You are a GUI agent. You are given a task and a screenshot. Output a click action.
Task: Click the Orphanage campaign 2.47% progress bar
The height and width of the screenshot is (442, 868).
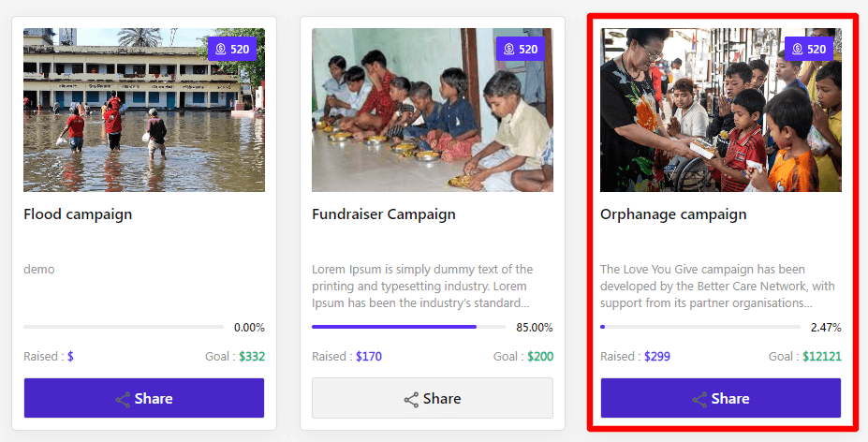[x=700, y=327]
